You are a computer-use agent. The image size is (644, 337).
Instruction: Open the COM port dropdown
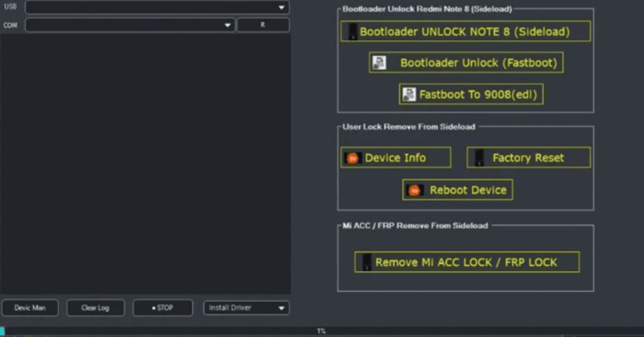130,25
